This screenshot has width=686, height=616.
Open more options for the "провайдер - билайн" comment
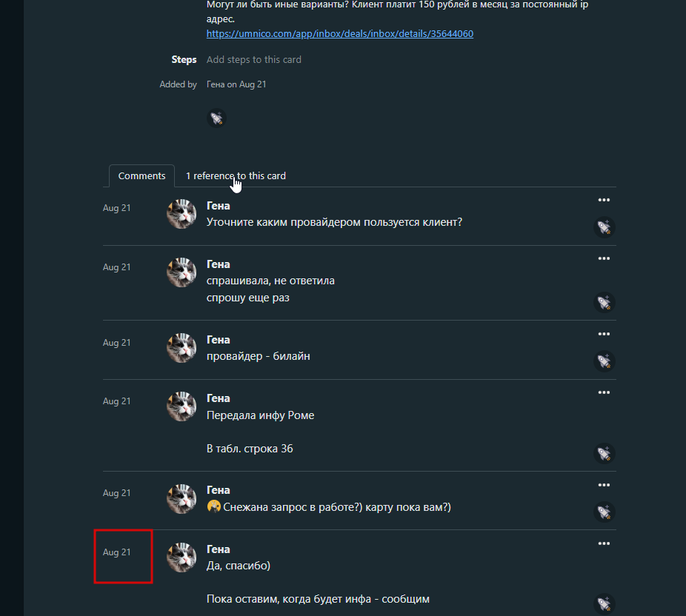[604, 334]
